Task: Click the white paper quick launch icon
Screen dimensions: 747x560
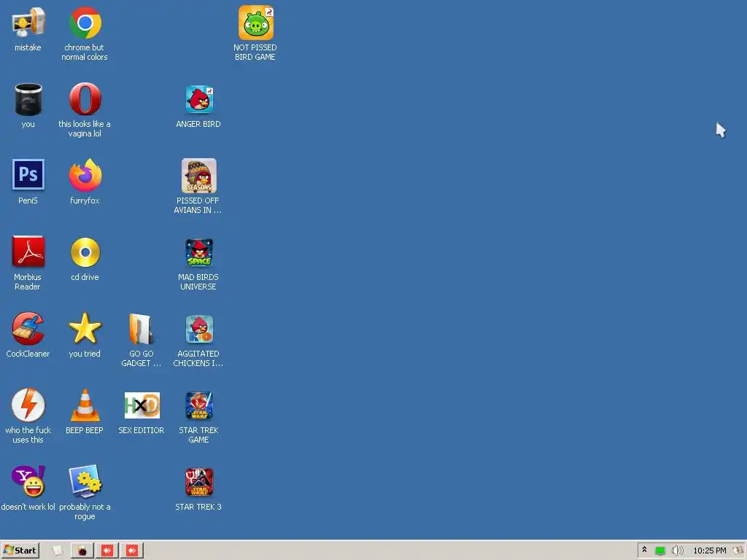Action: (x=57, y=551)
